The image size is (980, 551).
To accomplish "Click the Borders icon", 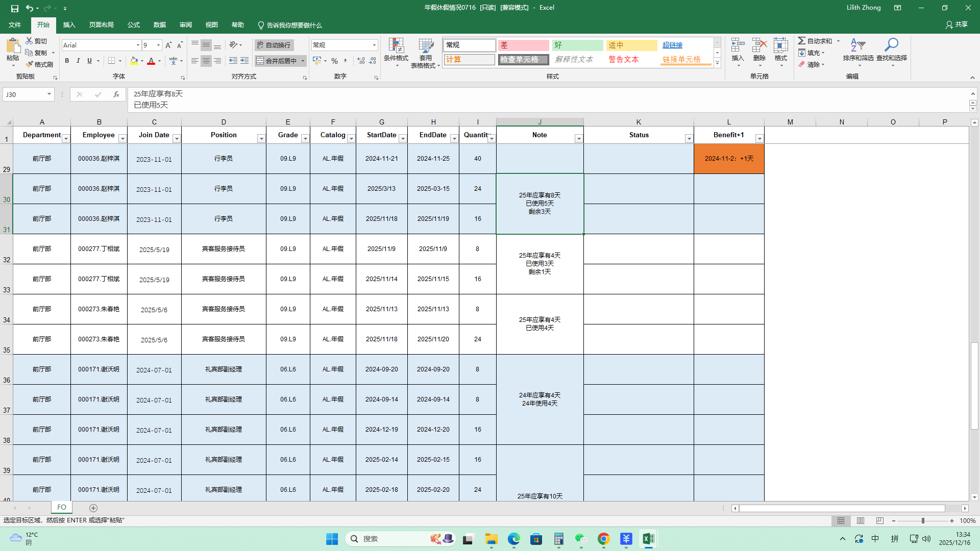I will [x=111, y=61].
